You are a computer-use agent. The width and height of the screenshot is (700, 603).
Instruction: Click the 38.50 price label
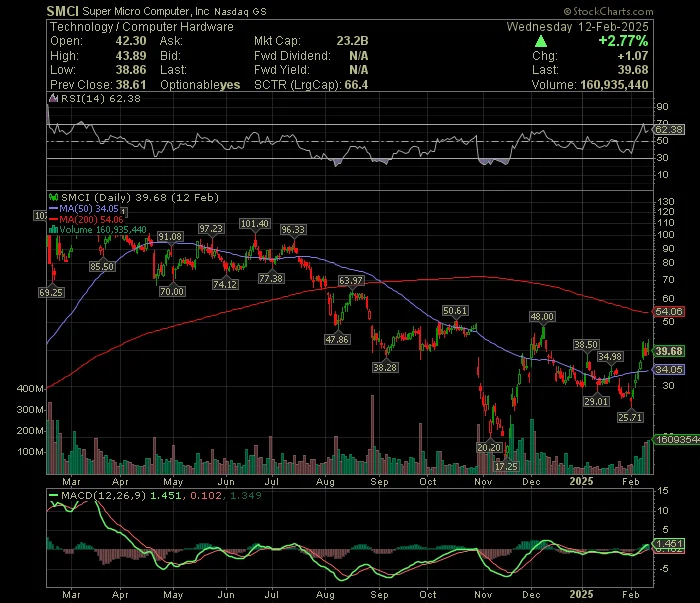(x=586, y=345)
